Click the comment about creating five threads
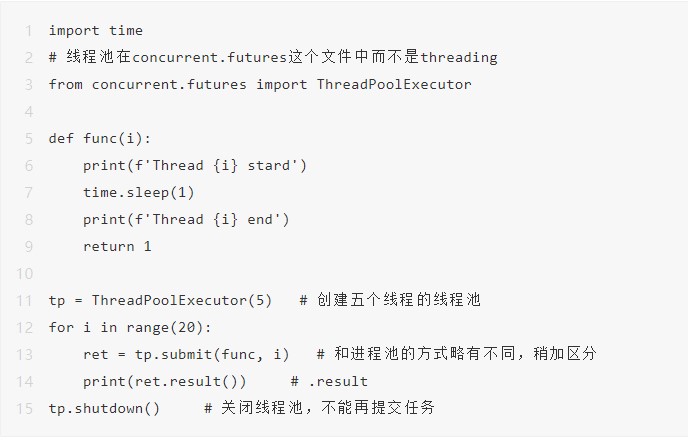688x441 pixels. point(391,300)
